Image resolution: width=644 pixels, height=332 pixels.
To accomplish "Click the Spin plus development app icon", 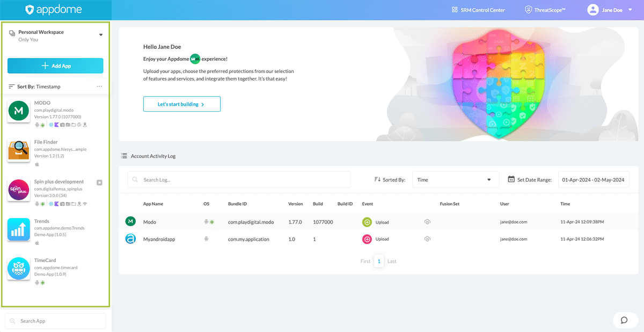I will (19, 190).
